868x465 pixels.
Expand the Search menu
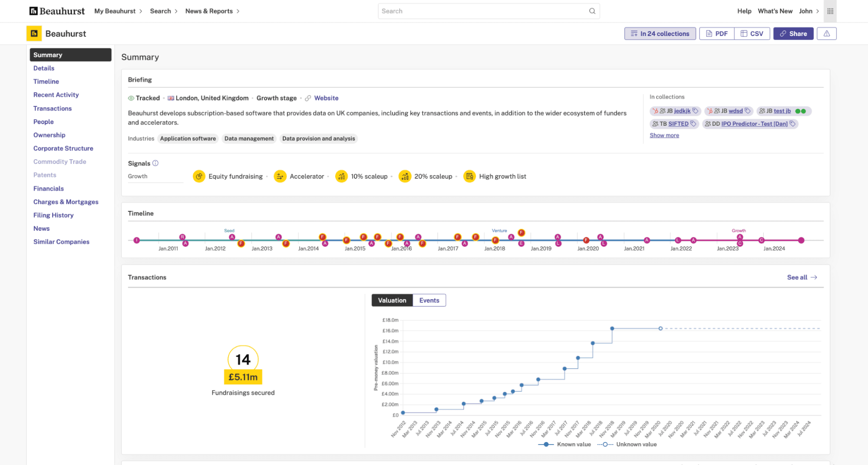[164, 11]
